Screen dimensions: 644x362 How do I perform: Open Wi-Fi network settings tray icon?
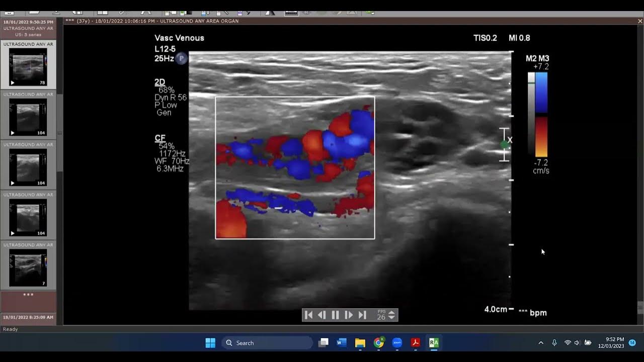point(568,343)
